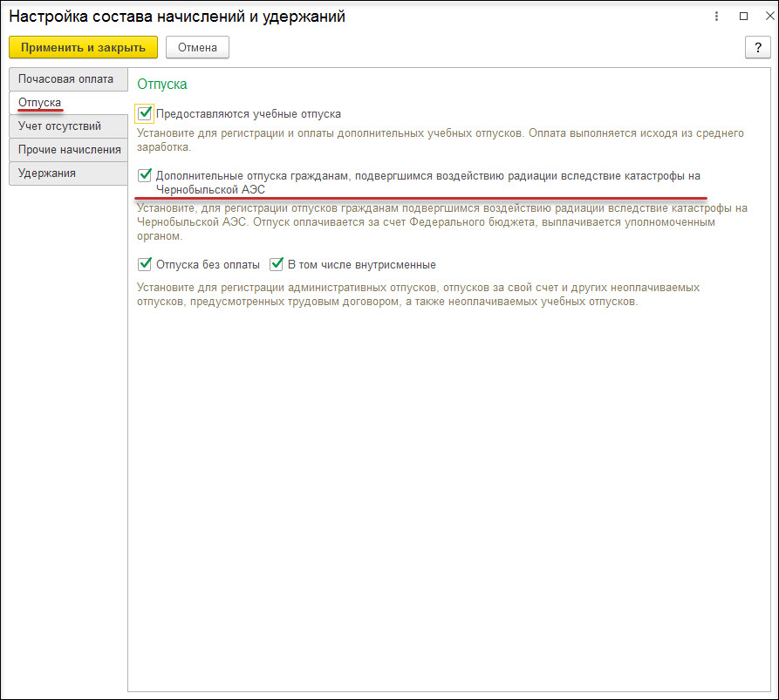The image size is (779, 700).
Task: Click description text about Федерального бюджета payment
Action: pyautogui.click(x=442, y=222)
